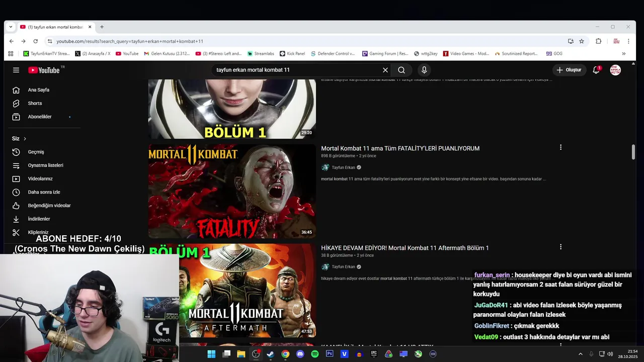Open the GOG bookmark
The image size is (644, 362).
click(554, 53)
